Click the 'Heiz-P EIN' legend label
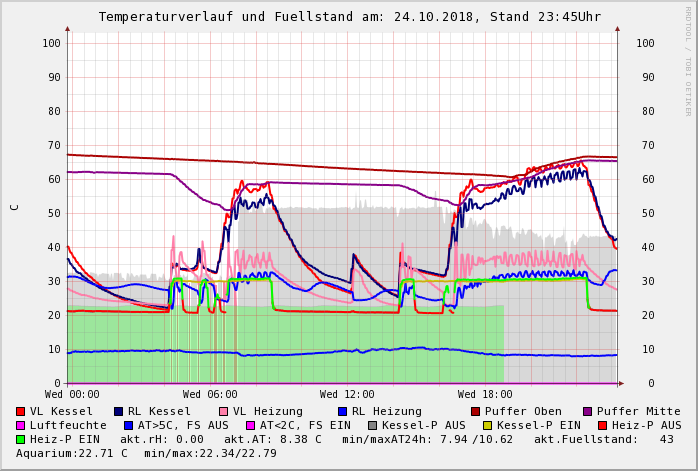The height and width of the screenshot is (471, 698). (x=65, y=439)
